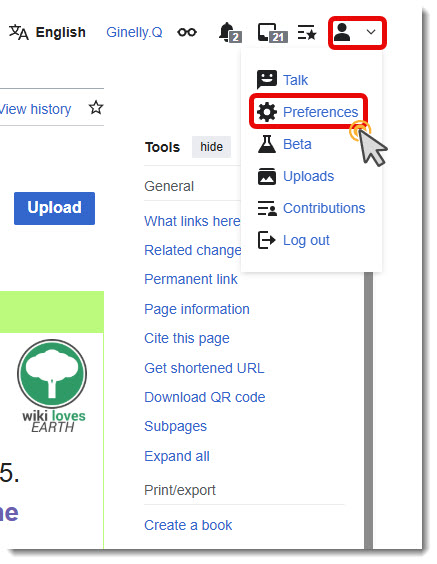
Task: Click the Log out arrow icon
Action: pyautogui.click(x=267, y=240)
